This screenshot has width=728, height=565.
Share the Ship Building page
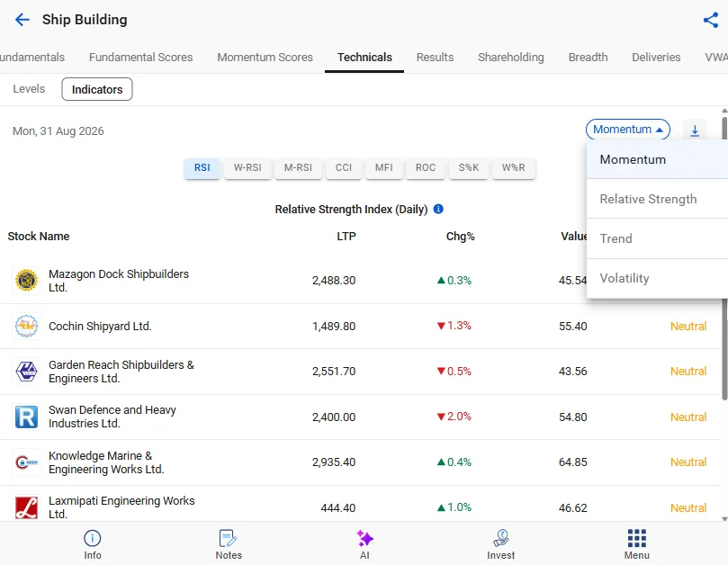point(710,20)
